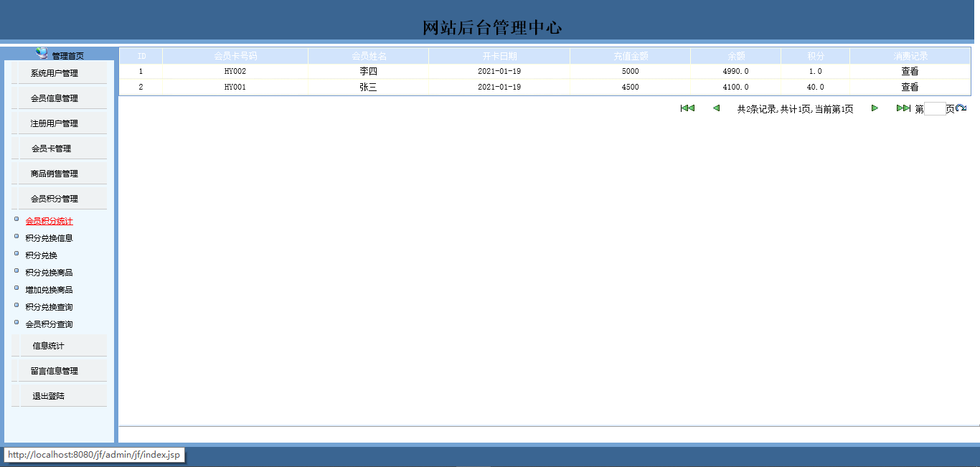This screenshot has width=980, height=467.
Task: Open 会员积分查询 submenu link
Action: point(49,324)
